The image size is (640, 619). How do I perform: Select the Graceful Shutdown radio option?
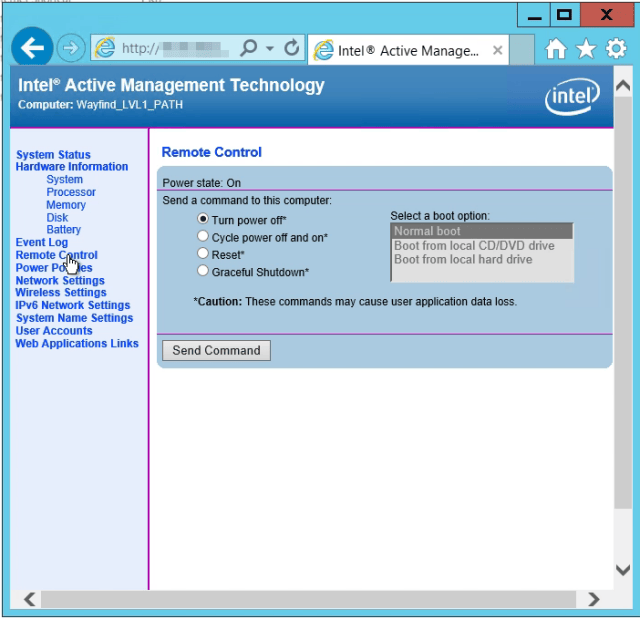(x=203, y=271)
